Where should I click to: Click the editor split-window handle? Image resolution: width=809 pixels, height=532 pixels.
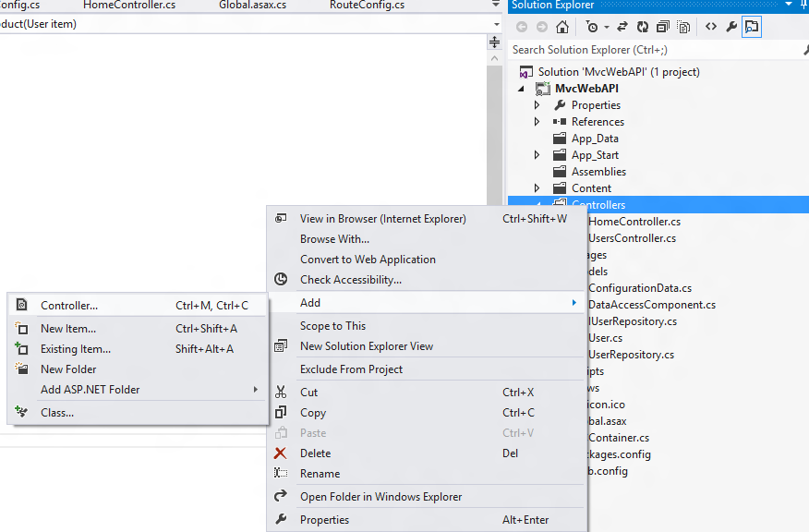(494, 42)
